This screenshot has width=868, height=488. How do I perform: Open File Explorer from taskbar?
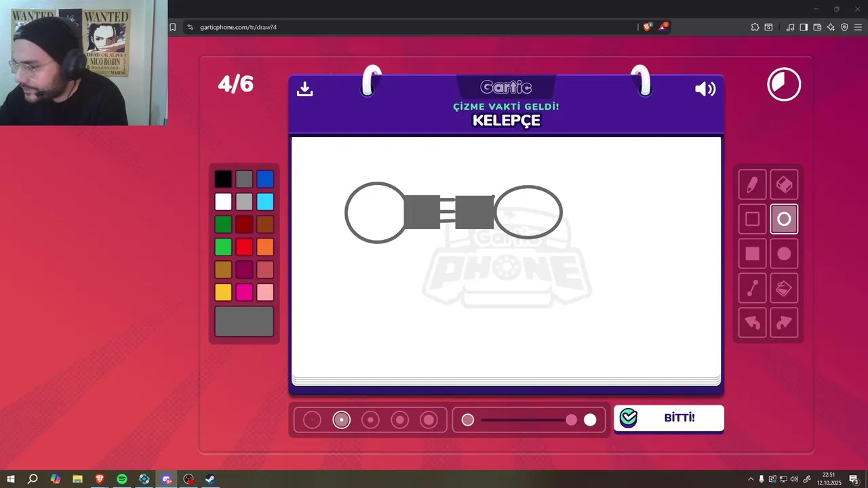77,479
